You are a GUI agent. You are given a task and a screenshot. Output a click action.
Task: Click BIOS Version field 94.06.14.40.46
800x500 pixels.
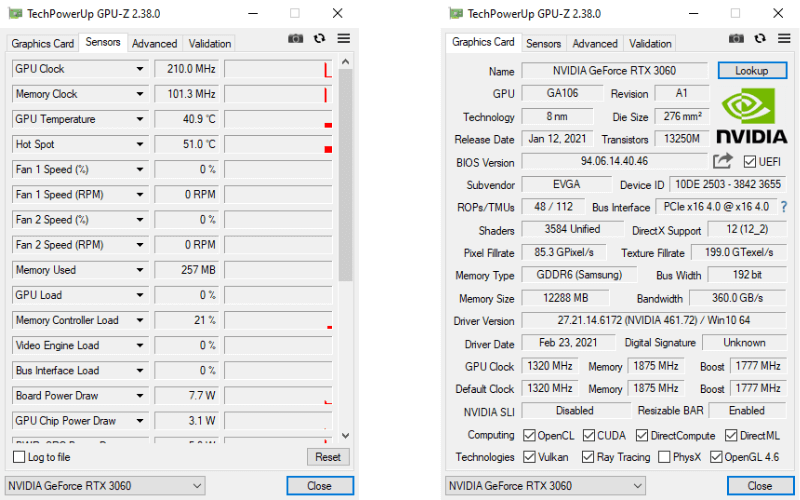614,161
